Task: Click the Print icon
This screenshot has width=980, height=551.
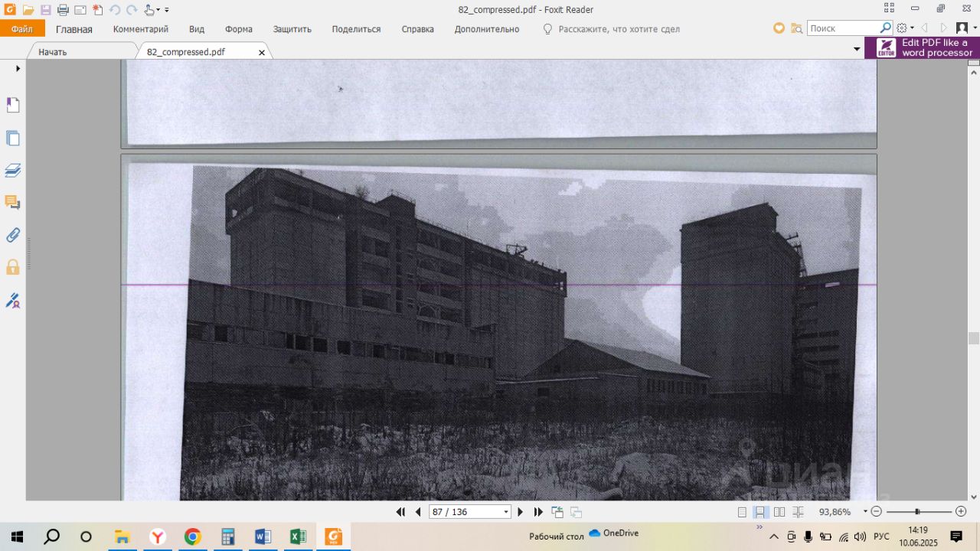Action: [x=63, y=10]
